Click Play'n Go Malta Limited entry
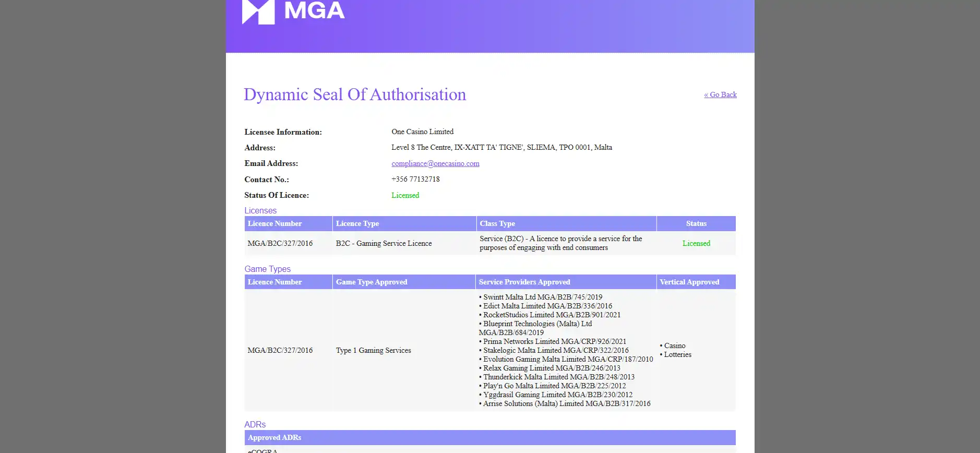 point(553,386)
